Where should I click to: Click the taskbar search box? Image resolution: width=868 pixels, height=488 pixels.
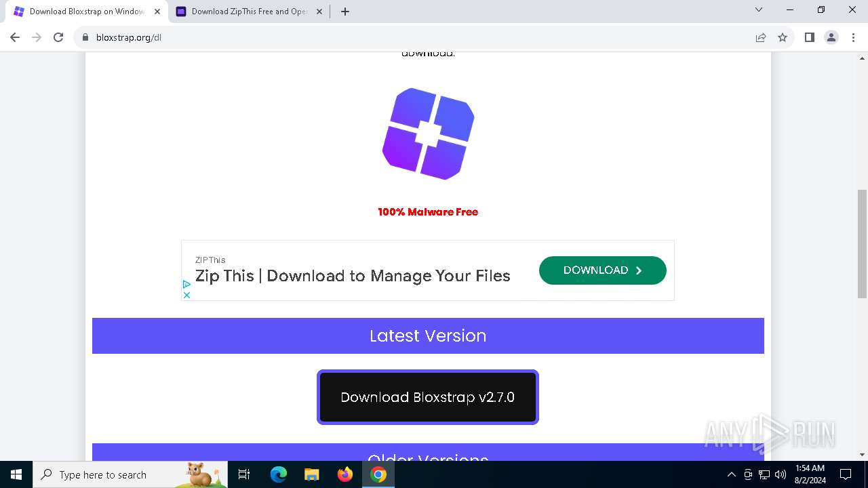(130, 474)
